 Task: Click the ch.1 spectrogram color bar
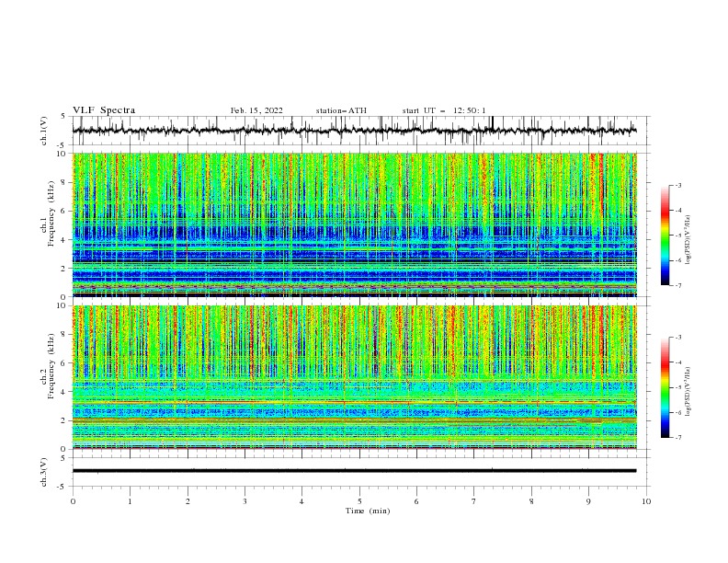coord(665,236)
